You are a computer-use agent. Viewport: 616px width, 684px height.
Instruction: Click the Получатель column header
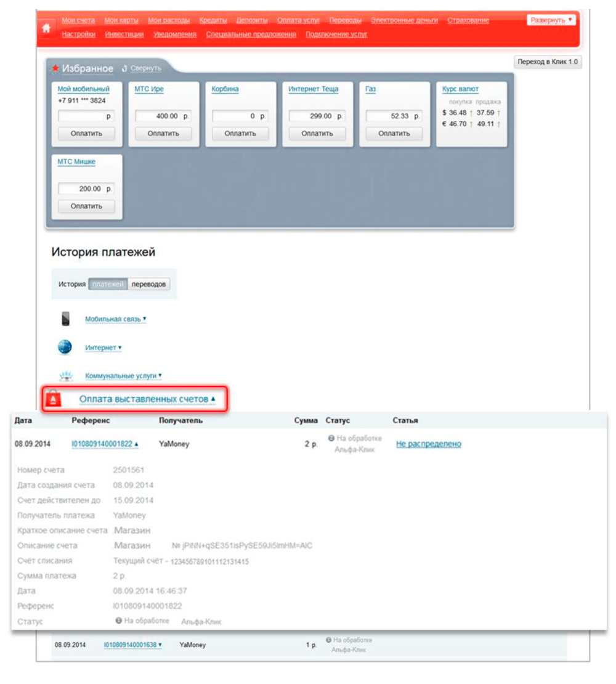180,420
